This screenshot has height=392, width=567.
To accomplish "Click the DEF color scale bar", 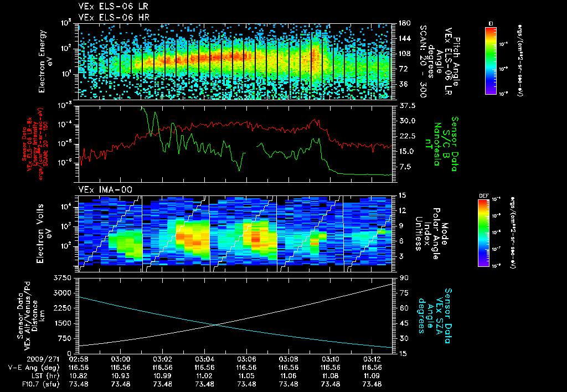I will (483, 233).
